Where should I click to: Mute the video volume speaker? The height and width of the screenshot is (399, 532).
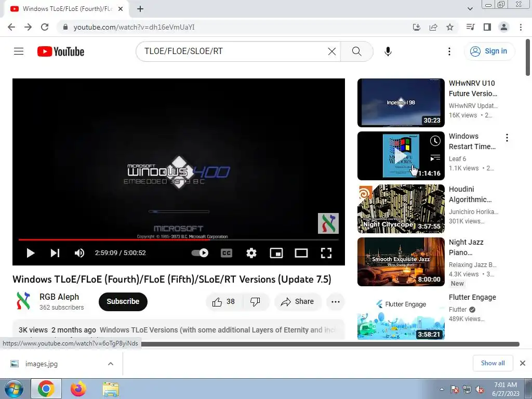(x=79, y=253)
